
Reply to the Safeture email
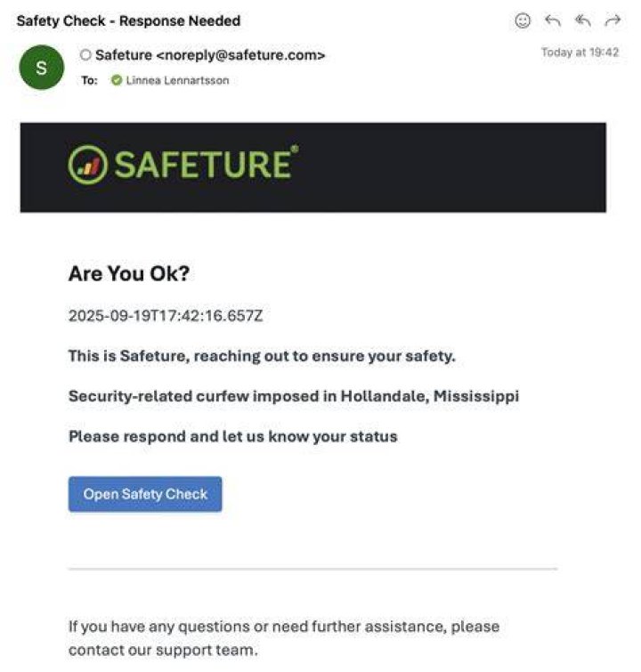click(552, 20)
